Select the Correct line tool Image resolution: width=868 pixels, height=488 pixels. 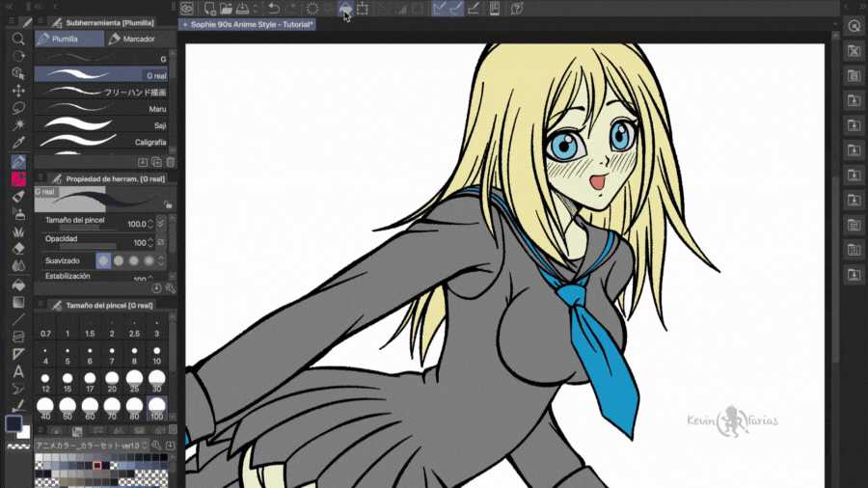pos(18,406)
